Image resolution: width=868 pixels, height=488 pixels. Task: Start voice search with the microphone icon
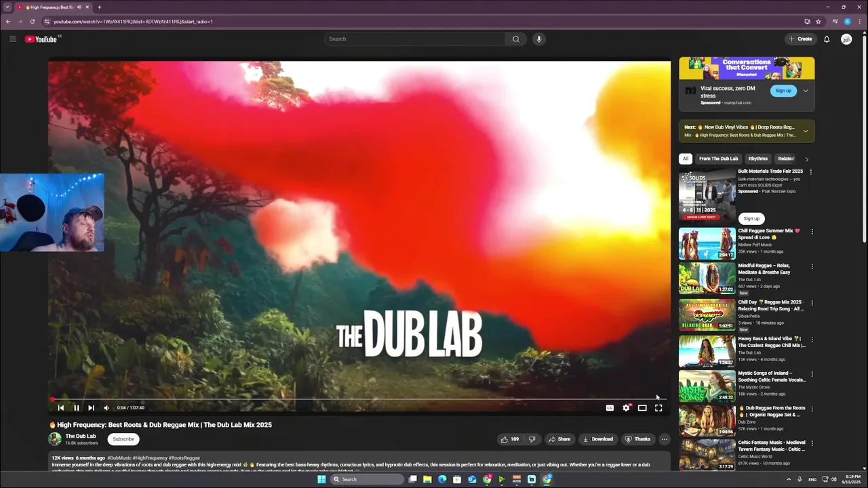[539, 39]
